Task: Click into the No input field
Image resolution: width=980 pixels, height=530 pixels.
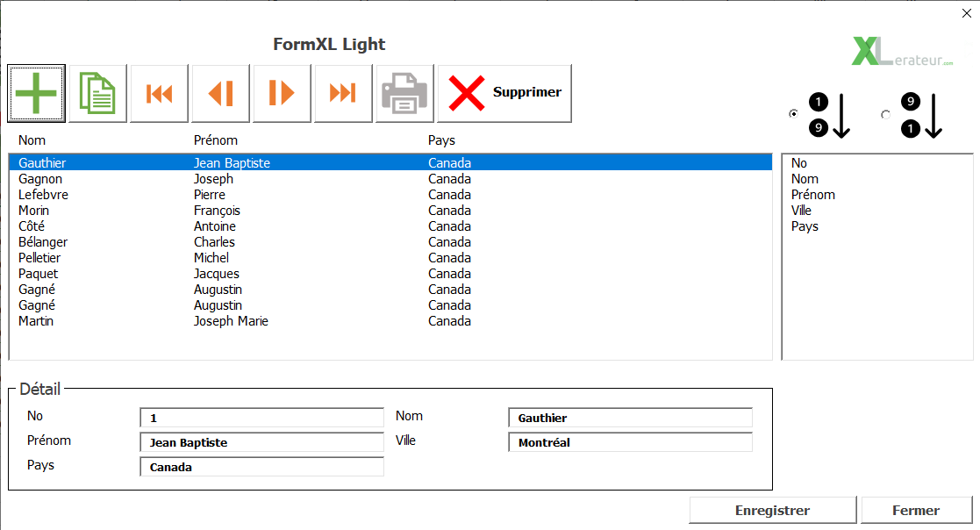Action: coord(261,418)
